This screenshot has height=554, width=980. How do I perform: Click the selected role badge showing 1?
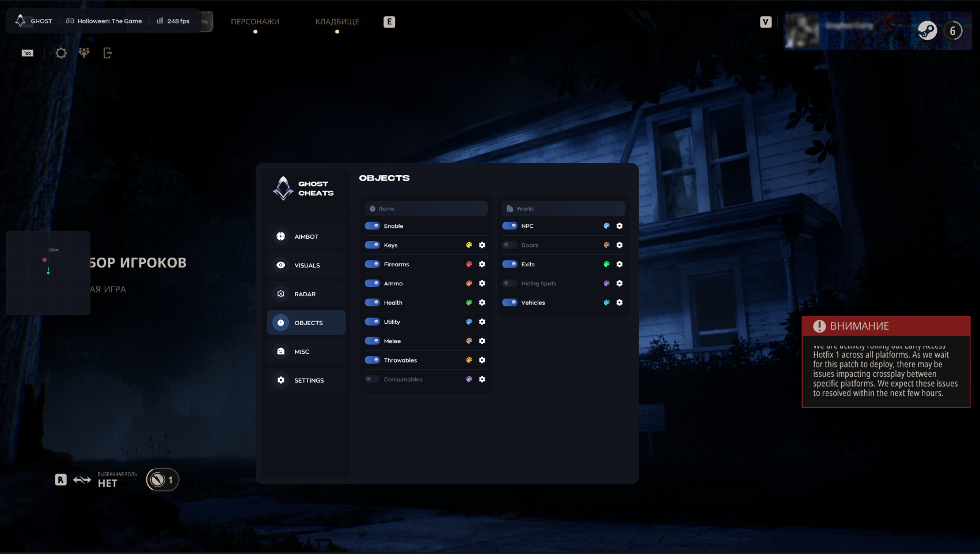(x=162, y=480)
